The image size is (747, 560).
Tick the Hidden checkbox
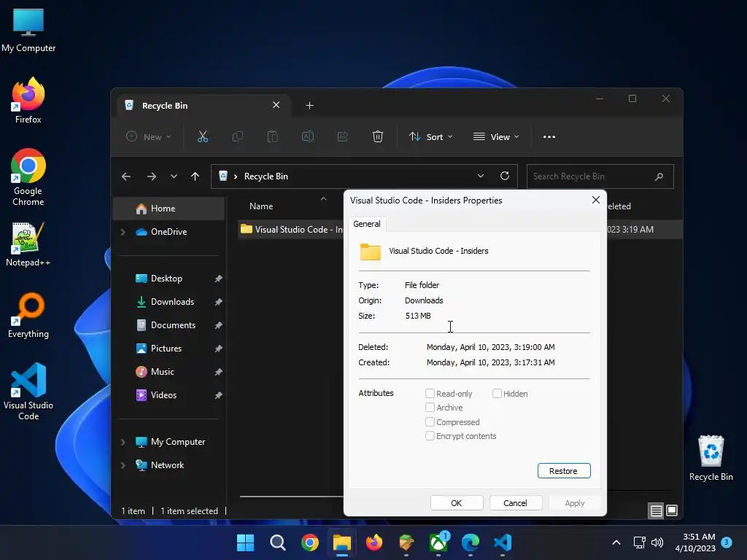pos(497,393)
